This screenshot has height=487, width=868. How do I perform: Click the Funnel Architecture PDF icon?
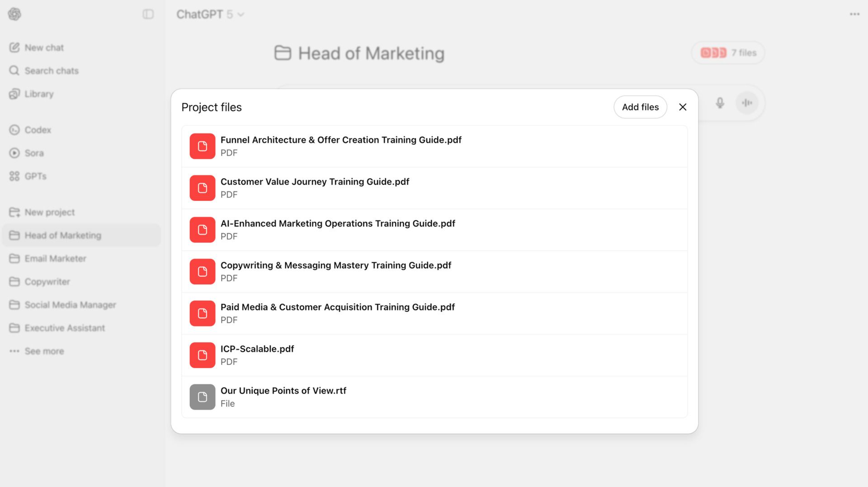click(203, 146)
